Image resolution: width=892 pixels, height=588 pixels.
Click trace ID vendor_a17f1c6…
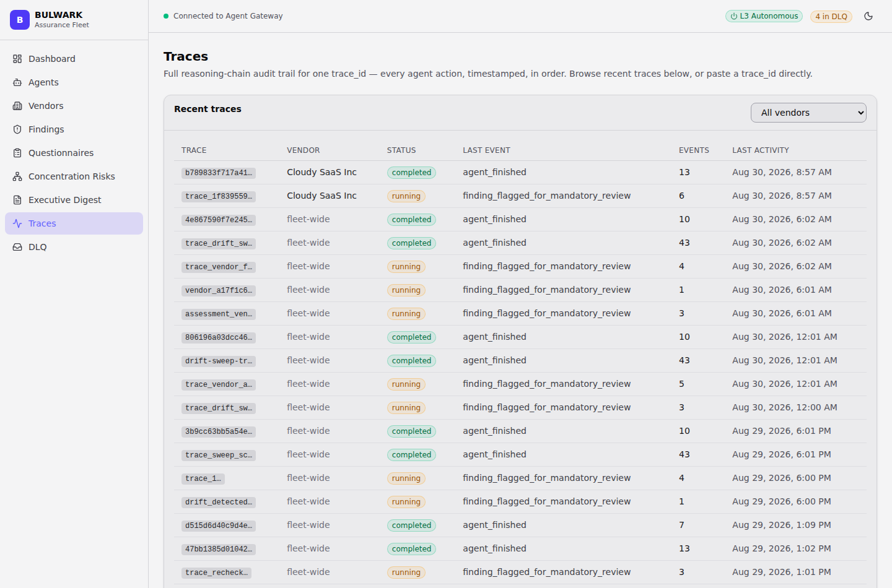coord(219,290)
